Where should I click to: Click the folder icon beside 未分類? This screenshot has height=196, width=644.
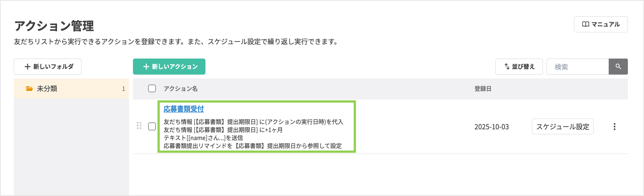(29, 88)
